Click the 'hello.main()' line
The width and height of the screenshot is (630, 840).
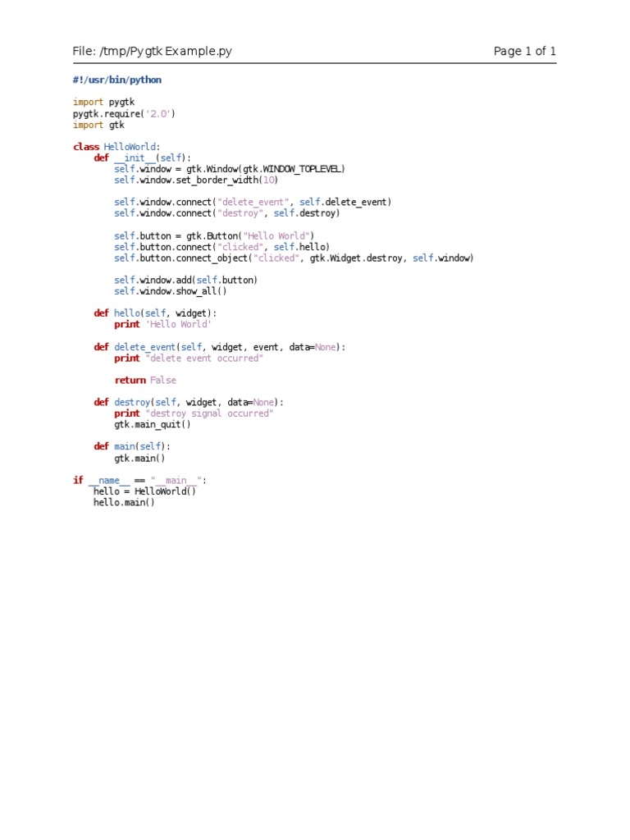pos(125,503)
